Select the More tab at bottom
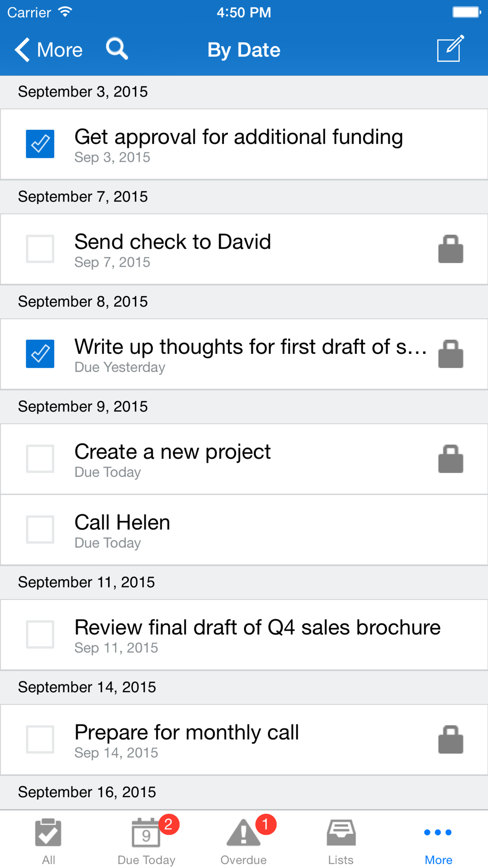The height and width of the screenshot is (868, 488). 438,841
